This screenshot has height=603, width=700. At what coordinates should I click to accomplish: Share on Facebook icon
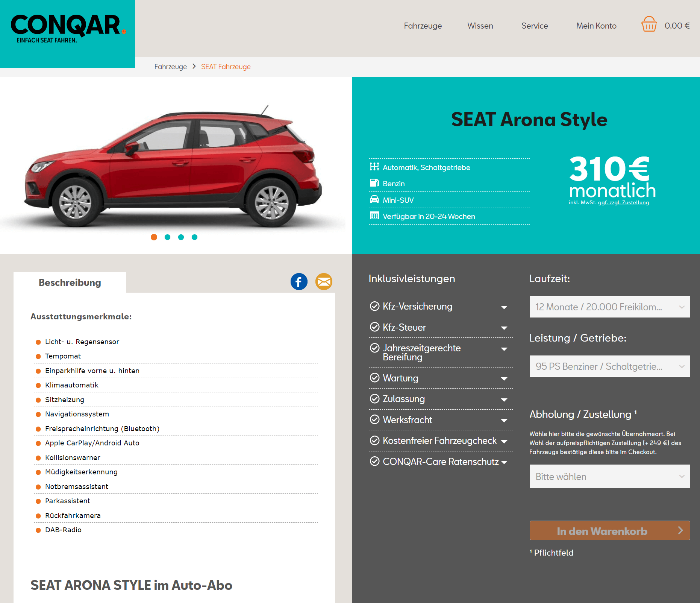coord(299,282)
